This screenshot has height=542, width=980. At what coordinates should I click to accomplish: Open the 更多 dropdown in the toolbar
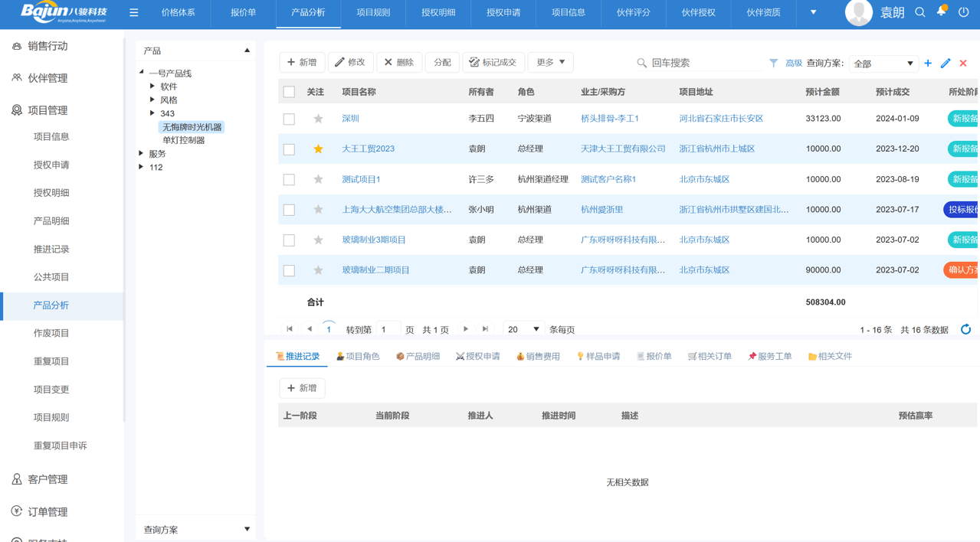point(550,62)
